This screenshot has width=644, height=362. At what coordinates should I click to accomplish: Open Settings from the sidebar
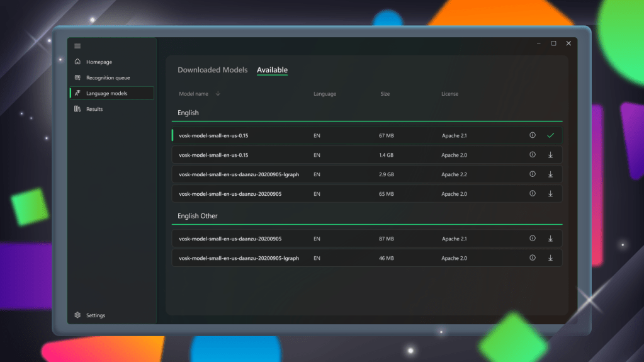pyautogui.click(x=95, y=315)
